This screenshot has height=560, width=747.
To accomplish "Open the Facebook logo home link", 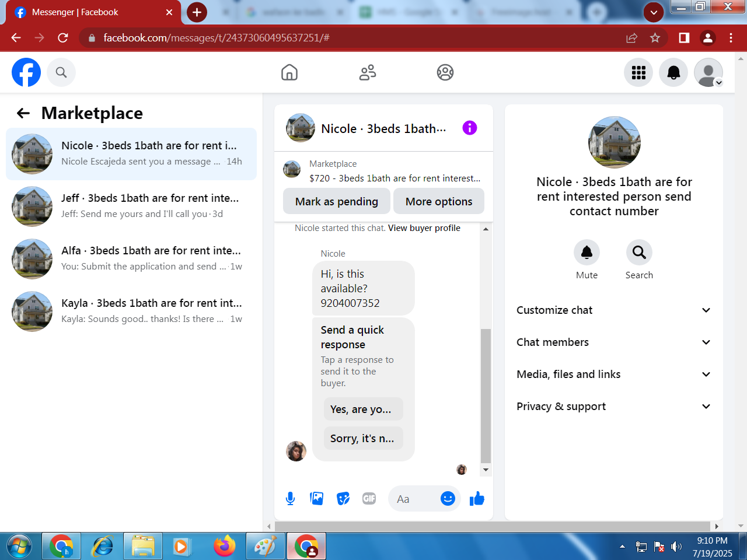I will (26, 72).
